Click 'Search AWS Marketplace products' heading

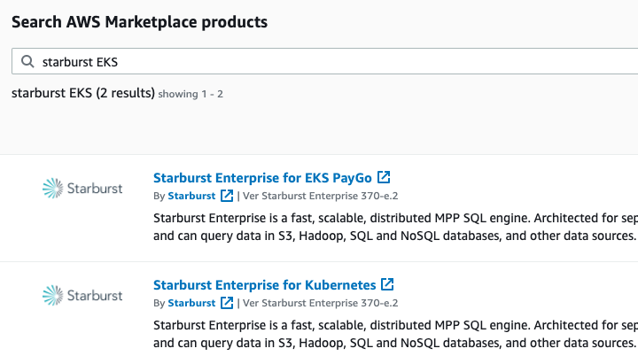[x=140, y=21]
